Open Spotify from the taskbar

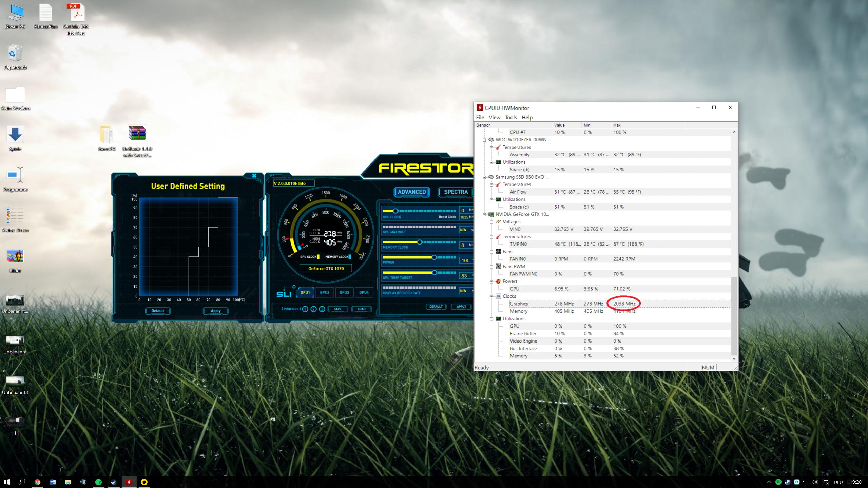(98, 482)
